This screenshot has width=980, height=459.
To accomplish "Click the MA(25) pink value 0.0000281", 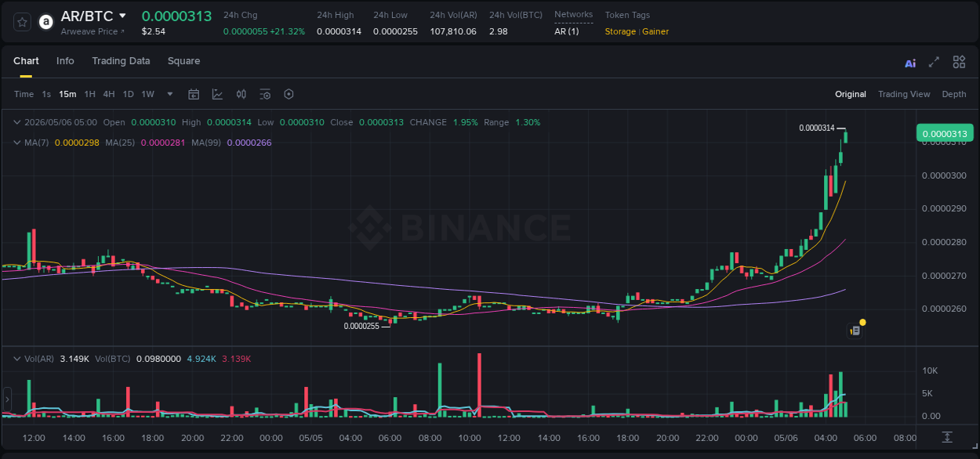I will (x=163, y=143).
